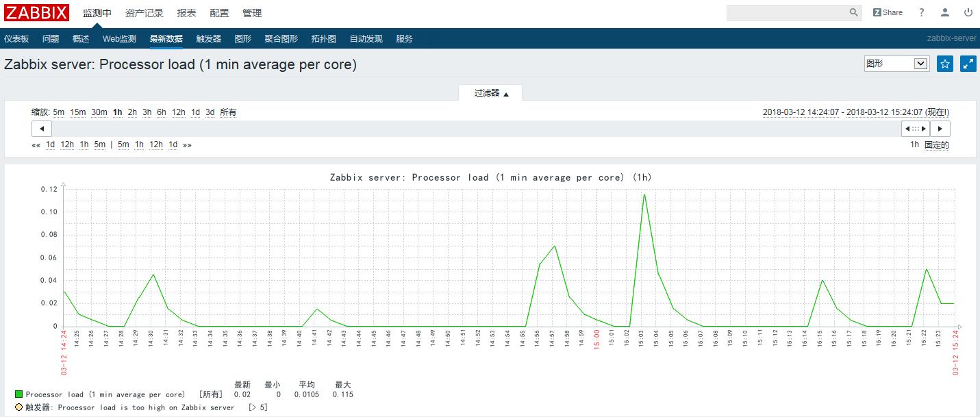The width and height of the screenshot is (980, 417).
Task: Move time range left arrow
Action: pos(42,129)
